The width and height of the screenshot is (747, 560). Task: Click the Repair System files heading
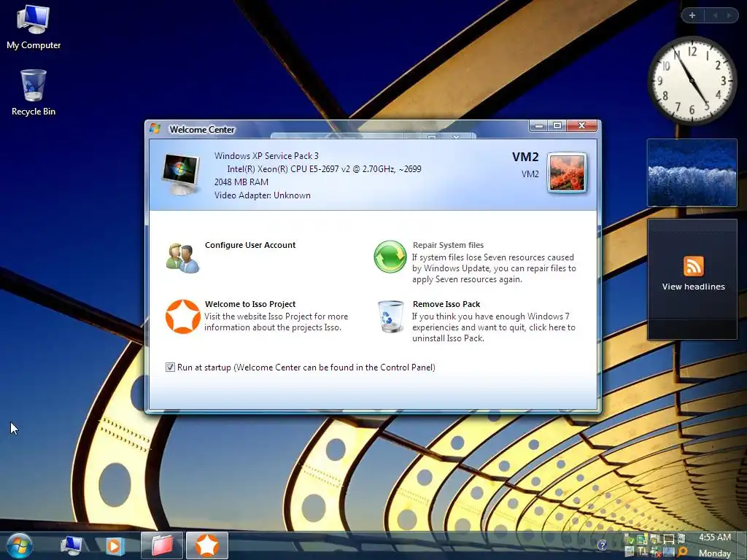point(448,245)
